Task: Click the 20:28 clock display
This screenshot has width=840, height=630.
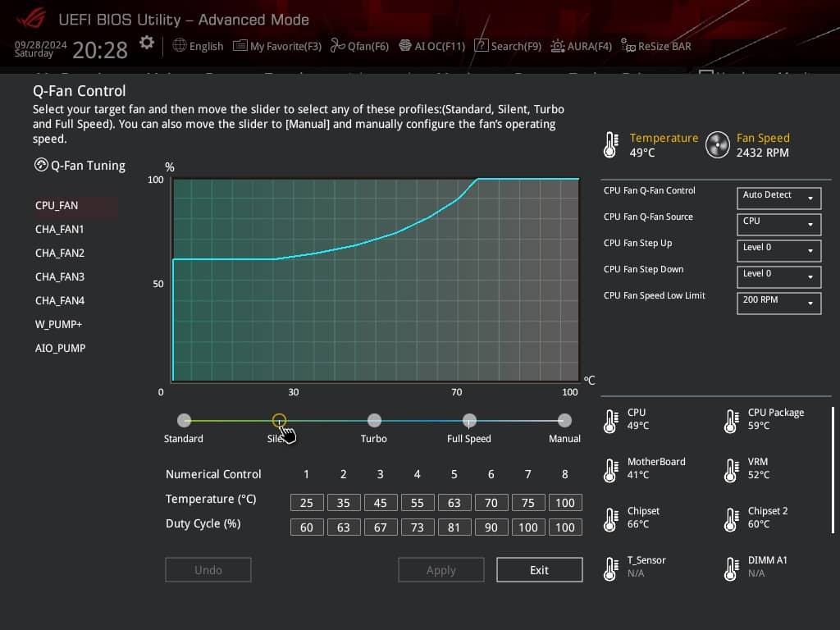Action: (99, 50)
